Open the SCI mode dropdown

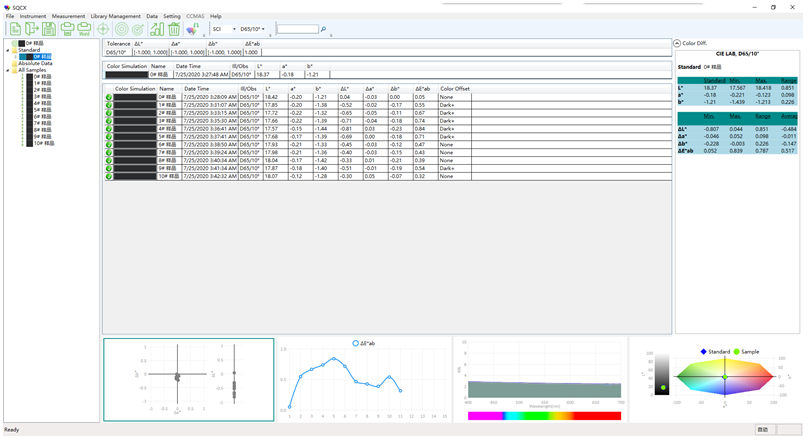[x=234, y=30]
